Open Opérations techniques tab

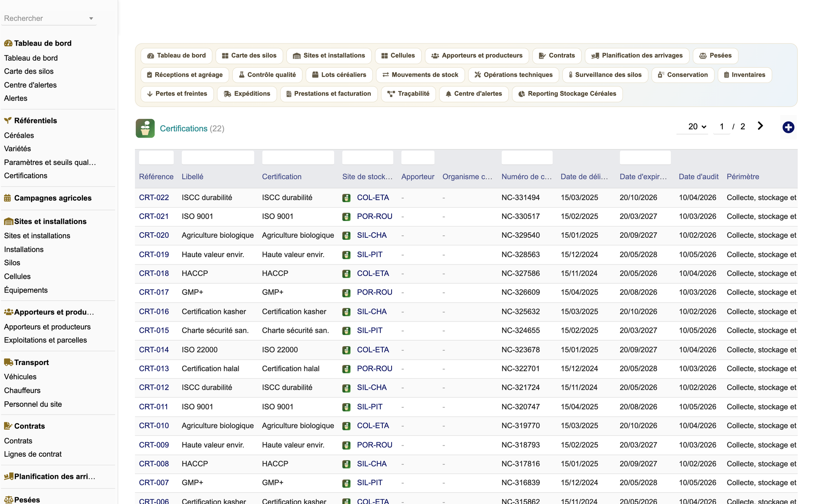pos(513,75)
